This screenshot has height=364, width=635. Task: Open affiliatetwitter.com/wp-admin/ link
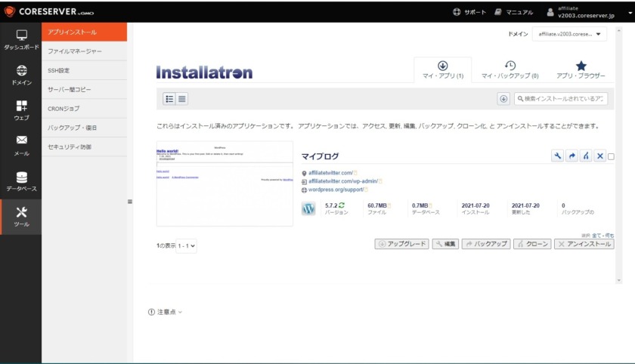point(343,181)
